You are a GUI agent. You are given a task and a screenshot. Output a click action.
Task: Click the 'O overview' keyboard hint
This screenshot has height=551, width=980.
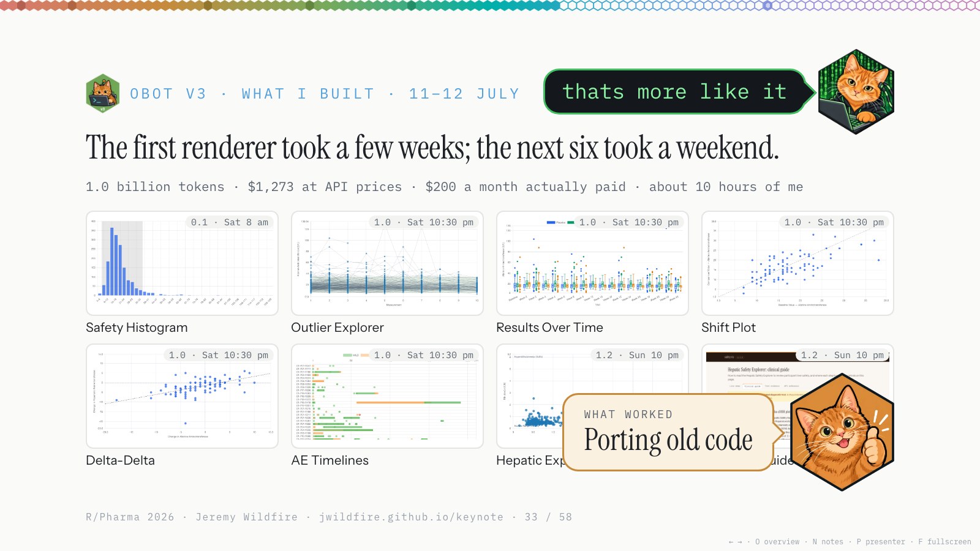coord(777,542)
